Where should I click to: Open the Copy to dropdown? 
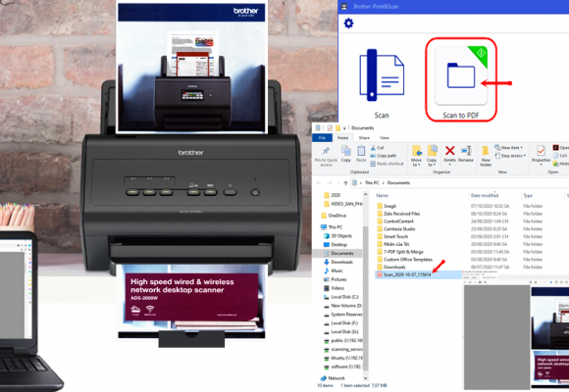coord(432,156)
